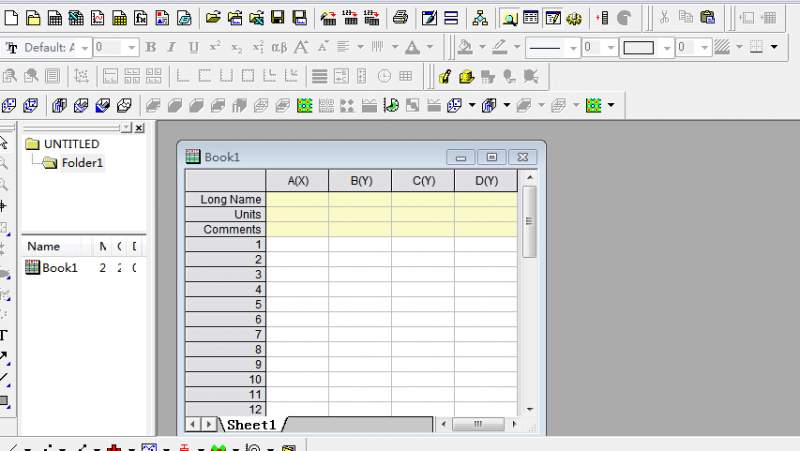This screenshot has height=451, width=800.
Task: Toggle Italic formatting
Action: point(172,47)
